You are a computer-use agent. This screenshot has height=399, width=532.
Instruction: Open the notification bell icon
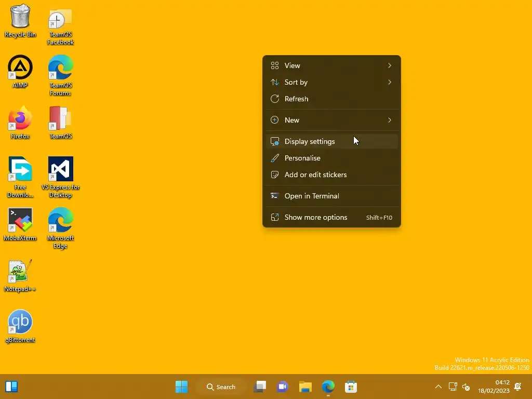pyautogui.click(x=518, y=387)
